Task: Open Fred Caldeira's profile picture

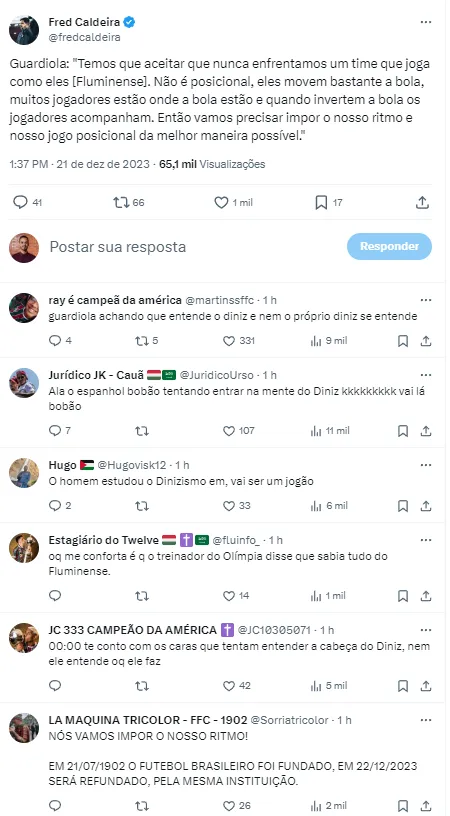Action: pyautogui.click(x=24, y=30)
